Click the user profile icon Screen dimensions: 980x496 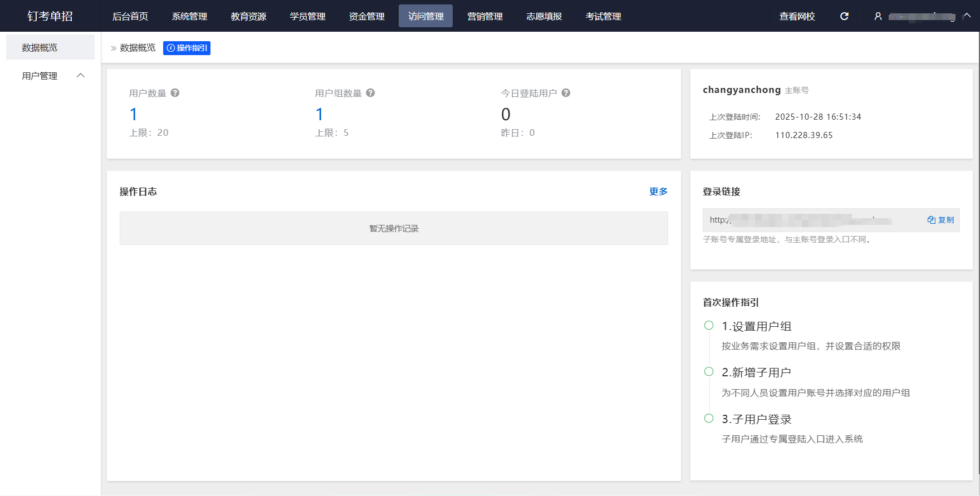[878, 16]
